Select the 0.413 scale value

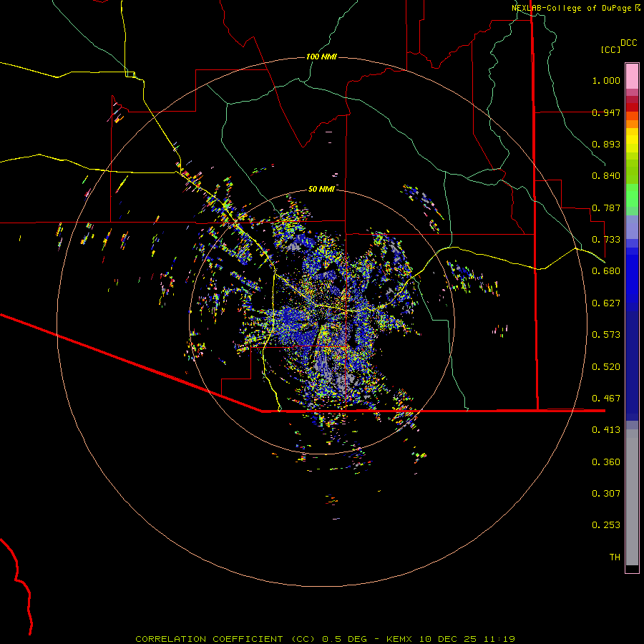606,430
